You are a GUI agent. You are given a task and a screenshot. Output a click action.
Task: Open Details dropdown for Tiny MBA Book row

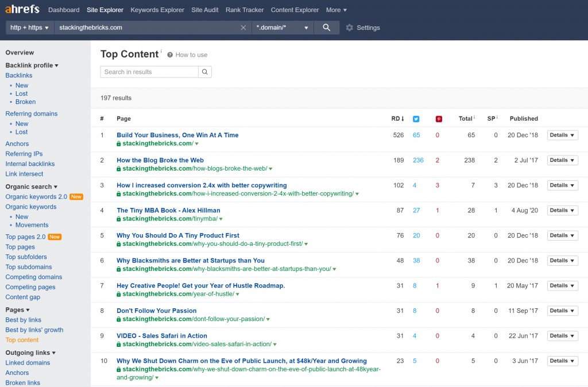tap(563, 210)
